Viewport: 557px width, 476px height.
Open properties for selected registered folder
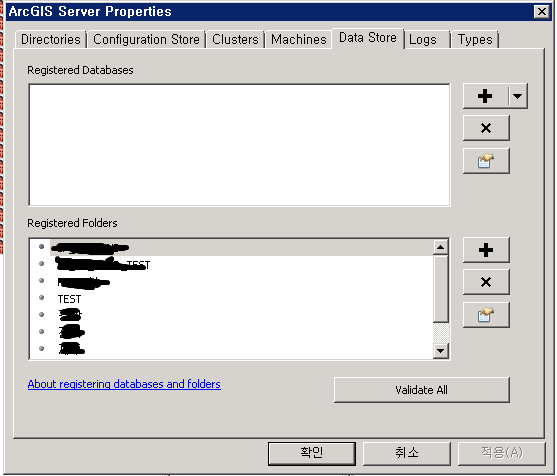point(486,315)
